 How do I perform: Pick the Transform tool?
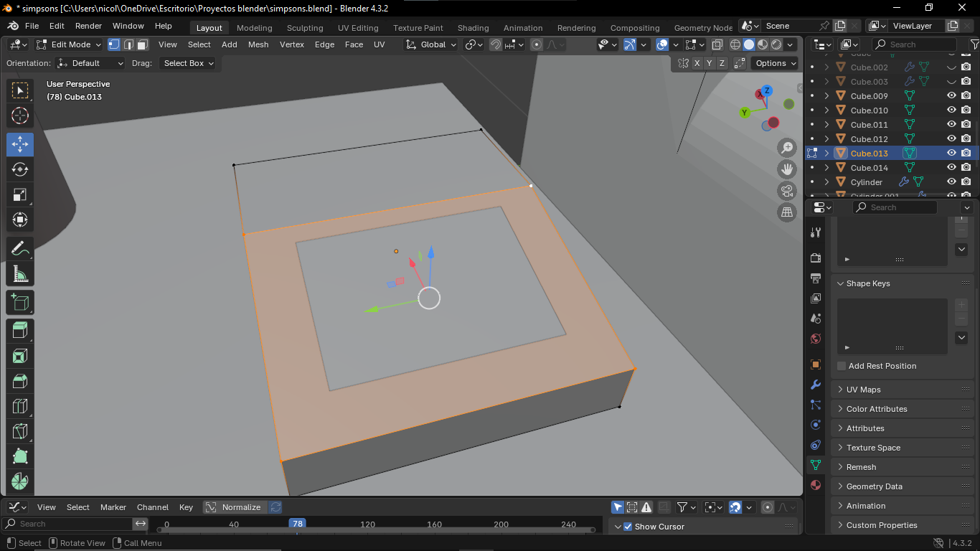pos(20,220)
